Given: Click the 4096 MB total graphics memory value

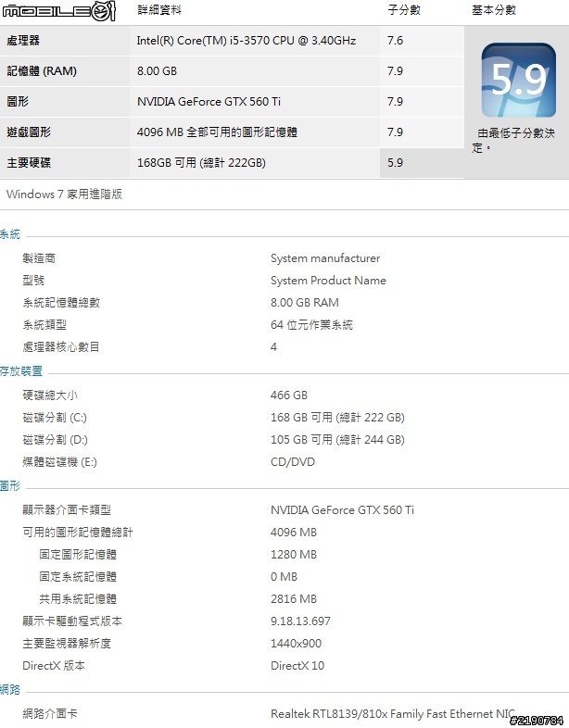Looking at the screenshot, I should (x=294, y=532).
